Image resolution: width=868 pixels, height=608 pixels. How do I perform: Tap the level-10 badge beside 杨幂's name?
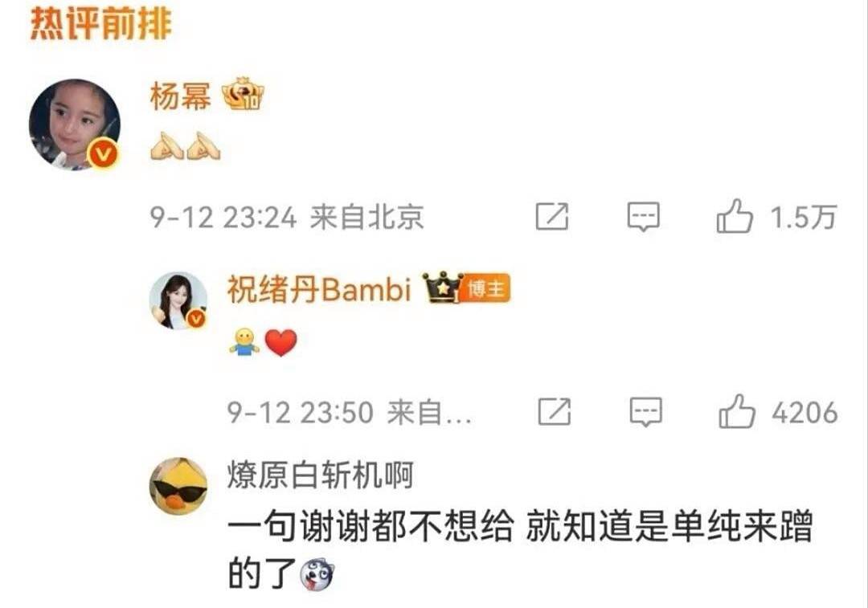pos(243,94)
